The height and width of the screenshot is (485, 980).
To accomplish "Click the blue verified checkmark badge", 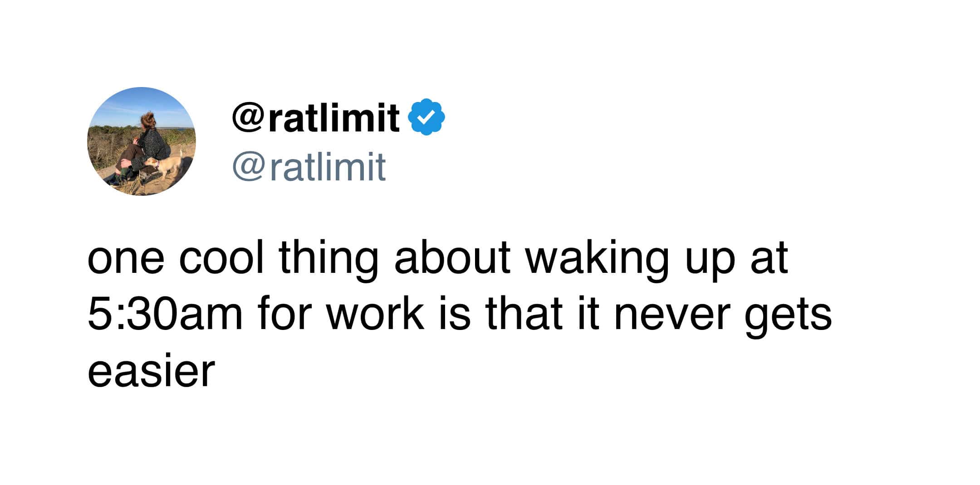I will pyautogui.click(x=426, y=117).
